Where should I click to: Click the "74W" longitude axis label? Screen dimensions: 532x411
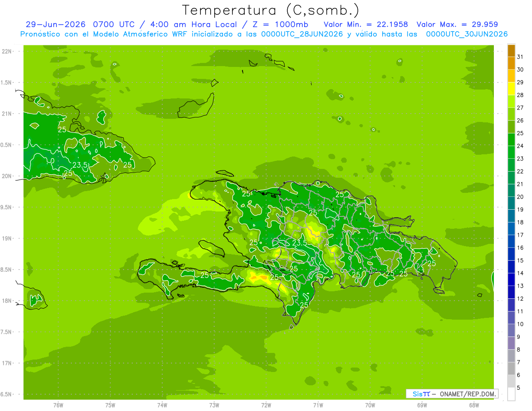(x=162, y=404)
